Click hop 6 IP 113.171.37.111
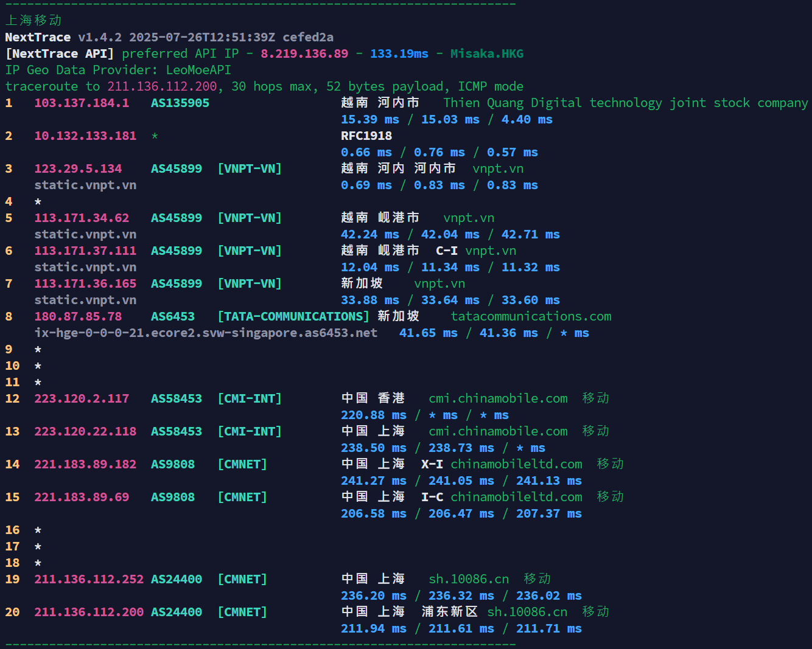This screenshot has height=649, width=812. [x=85, y=251]
